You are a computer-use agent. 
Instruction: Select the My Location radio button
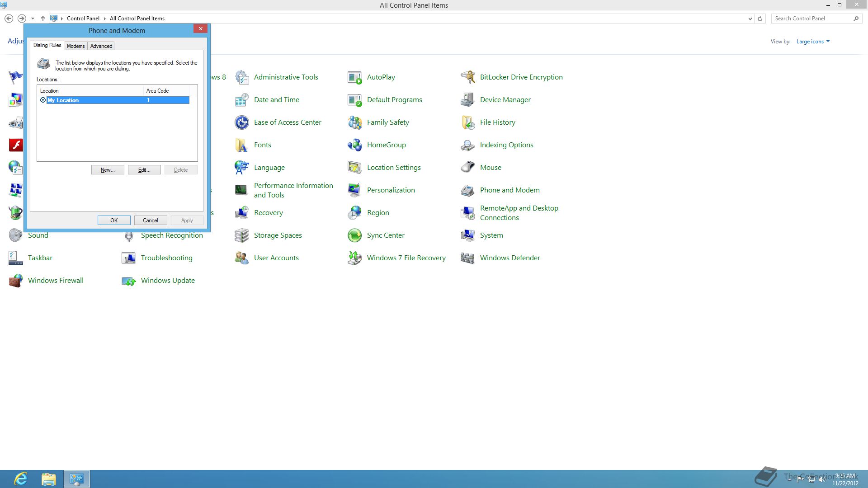tap(43, 100)
